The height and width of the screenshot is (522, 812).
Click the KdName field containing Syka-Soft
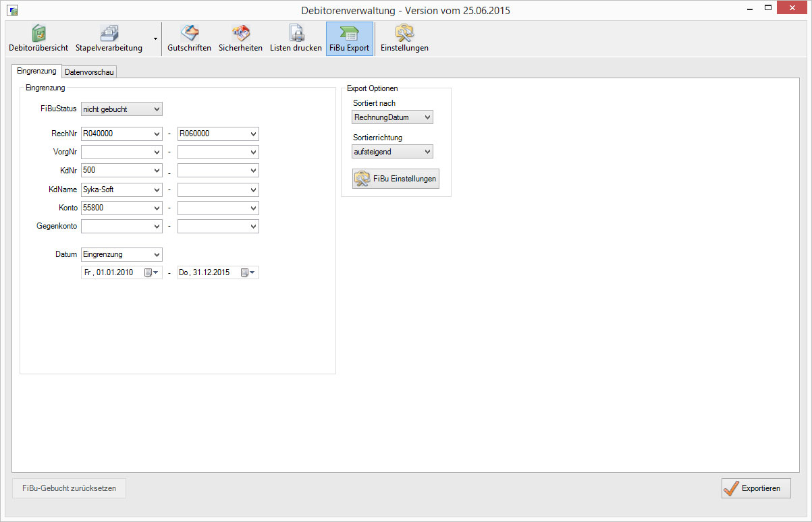(116, 190)
